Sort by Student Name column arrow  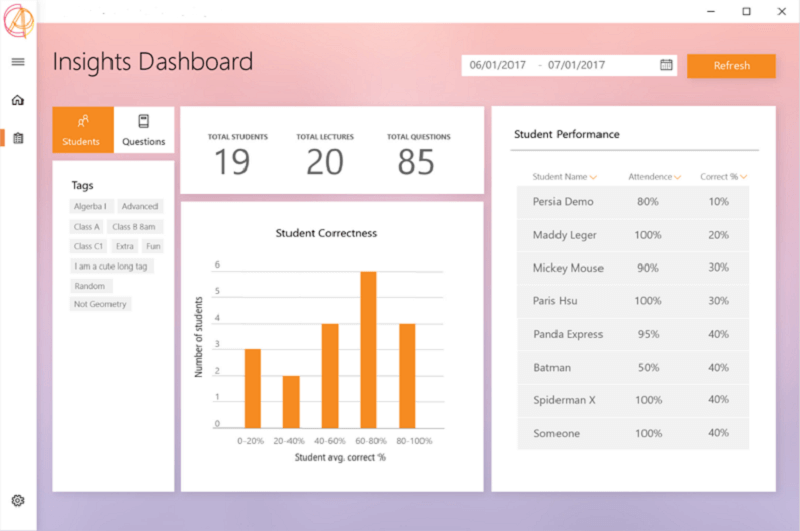pos(594,177)
